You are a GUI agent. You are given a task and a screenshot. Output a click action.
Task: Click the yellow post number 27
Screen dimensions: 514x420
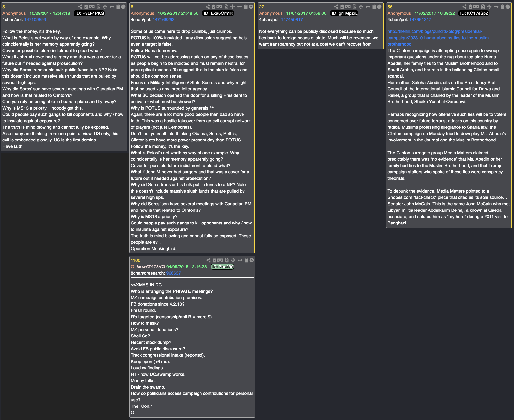pyautogui.click(x=261, y=7)
